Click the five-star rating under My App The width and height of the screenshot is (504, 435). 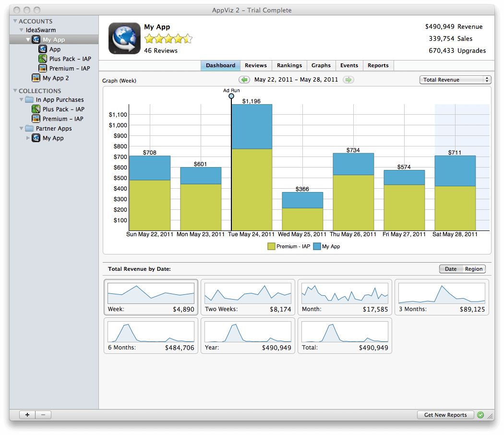click(x=168, y=39)
